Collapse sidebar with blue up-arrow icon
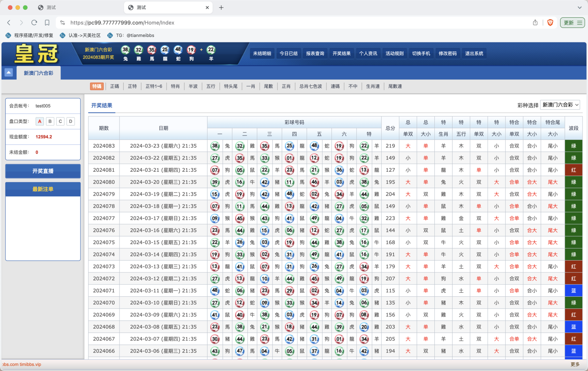Image resolution: width=588 pixels, height=371 pixels. pos(9,72)
